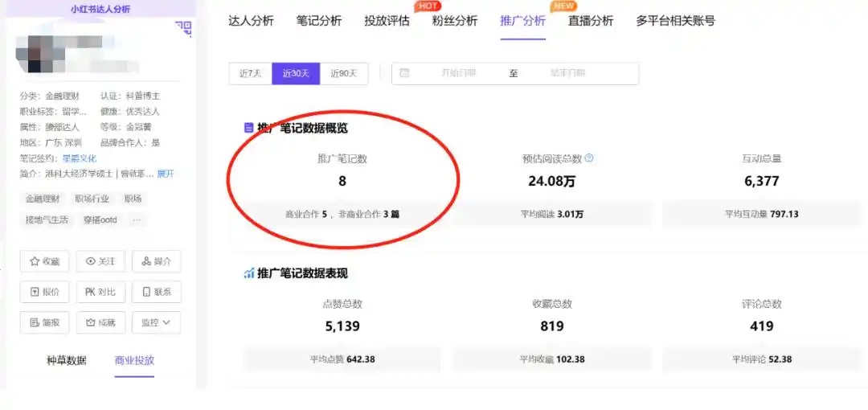868x410 pixels.
Task: Open the 粉丝分析 tab
Action: [455, 21]
